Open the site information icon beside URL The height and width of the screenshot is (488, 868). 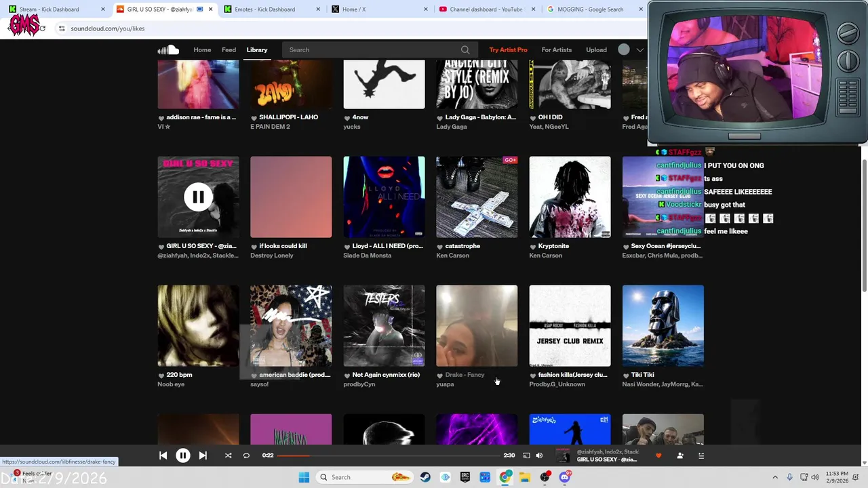62,28
